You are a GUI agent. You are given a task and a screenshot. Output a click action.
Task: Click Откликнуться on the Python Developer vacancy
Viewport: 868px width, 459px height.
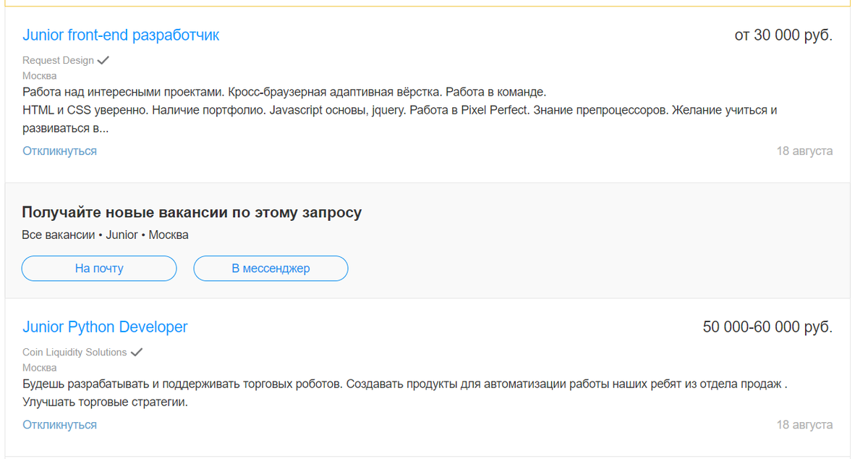[x=59, y=424]
